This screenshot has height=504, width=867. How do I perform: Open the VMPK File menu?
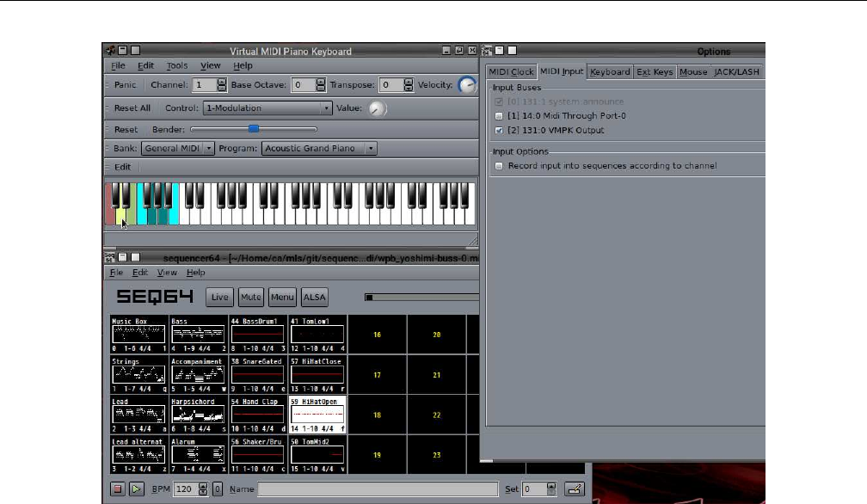tap(118, 65)
